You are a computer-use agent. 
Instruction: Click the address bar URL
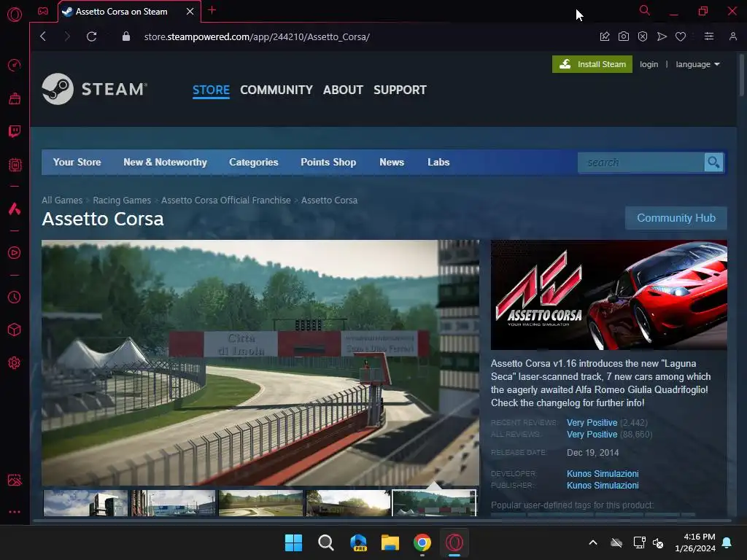257,36
